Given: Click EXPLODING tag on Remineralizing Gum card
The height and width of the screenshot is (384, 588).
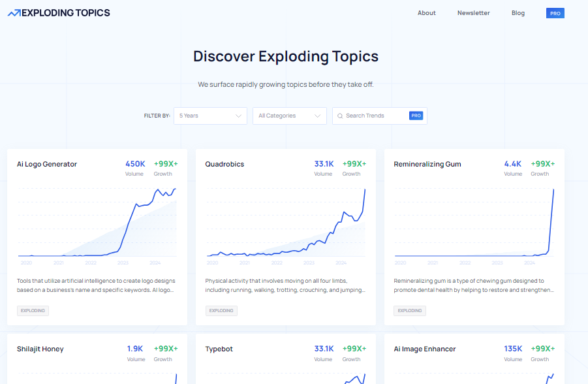Looking at the screenshot, I should coord(410,310).
